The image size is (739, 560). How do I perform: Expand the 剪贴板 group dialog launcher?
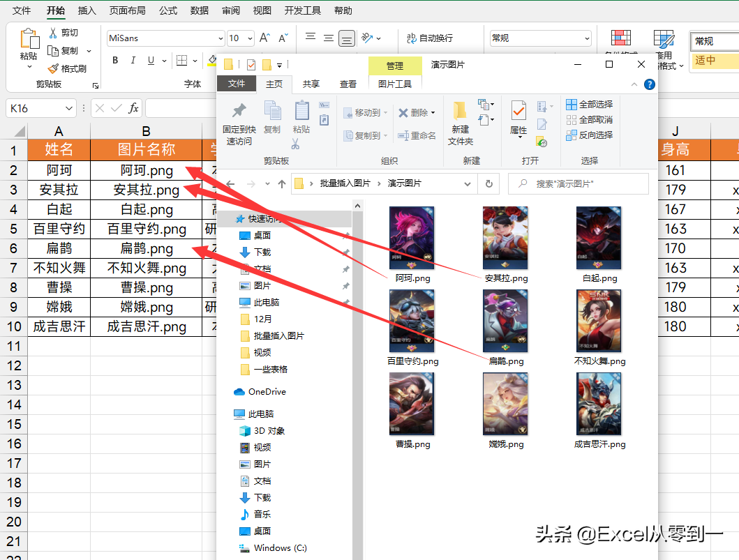pos(95,86)
